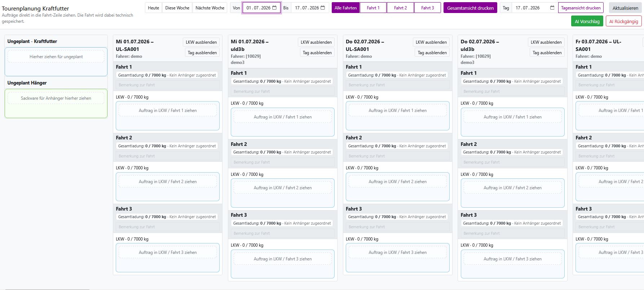Click Fahrt 3 drop zone in Mi UL-SA001 column
This screenshot has width=644, height=290.
[x=168, y=257]
